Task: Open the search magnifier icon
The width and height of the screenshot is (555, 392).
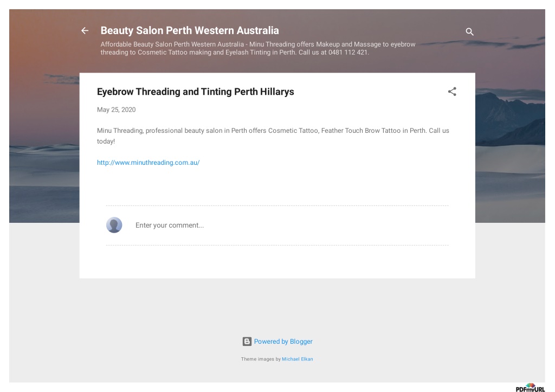Action: (469, 32)
